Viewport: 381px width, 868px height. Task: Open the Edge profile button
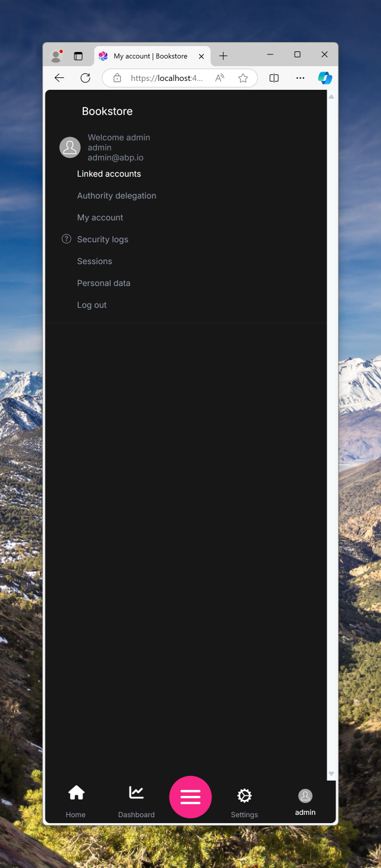click(57, 56)
